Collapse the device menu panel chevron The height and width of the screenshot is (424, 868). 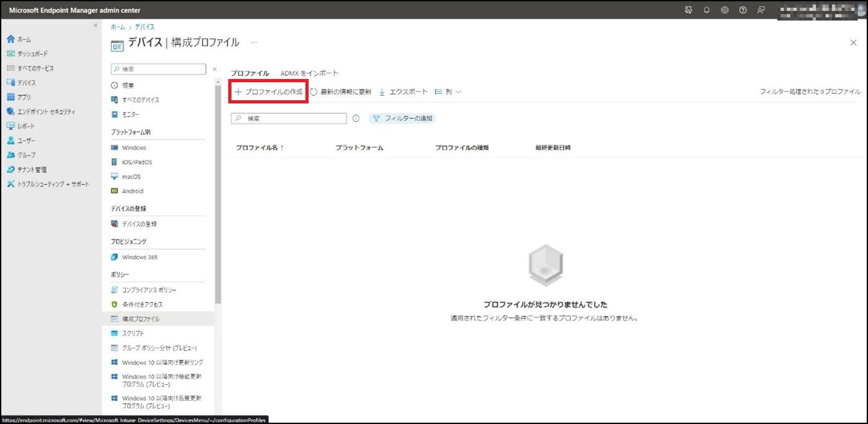coord(215,69)
